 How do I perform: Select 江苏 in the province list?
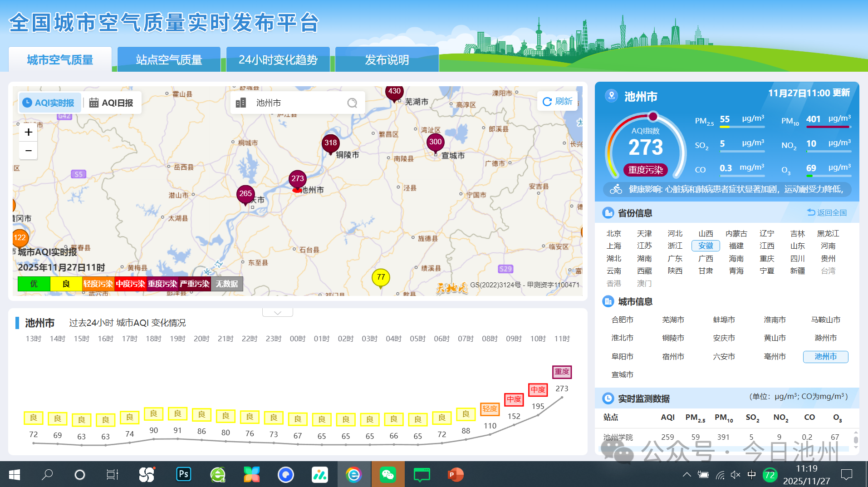point(644,246)
